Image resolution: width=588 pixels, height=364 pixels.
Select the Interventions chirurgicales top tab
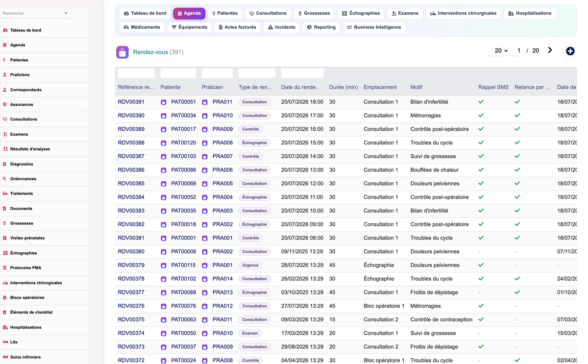(x=463, y=13)
